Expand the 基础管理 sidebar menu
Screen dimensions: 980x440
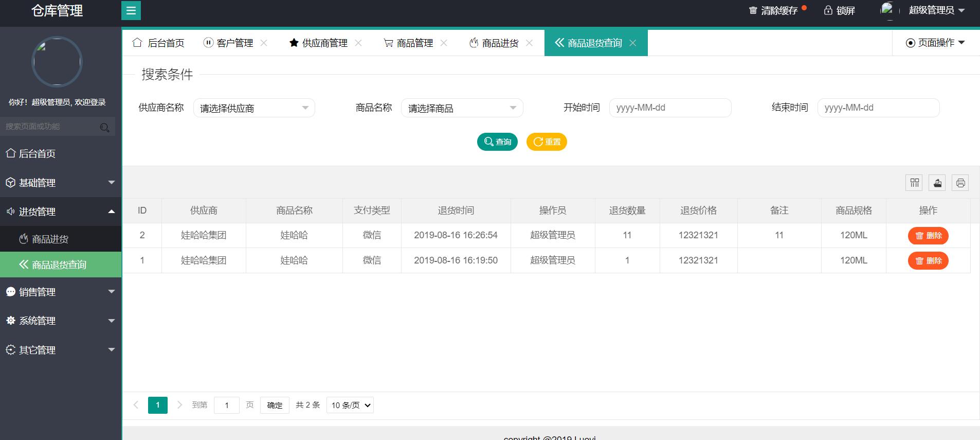tap(61, 183)
